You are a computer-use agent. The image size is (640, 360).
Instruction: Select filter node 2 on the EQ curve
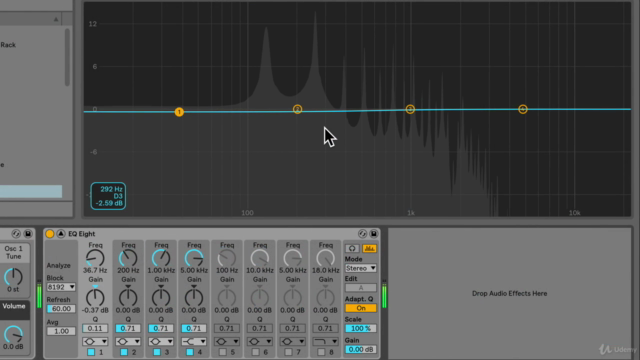click(x=298, y=109)
